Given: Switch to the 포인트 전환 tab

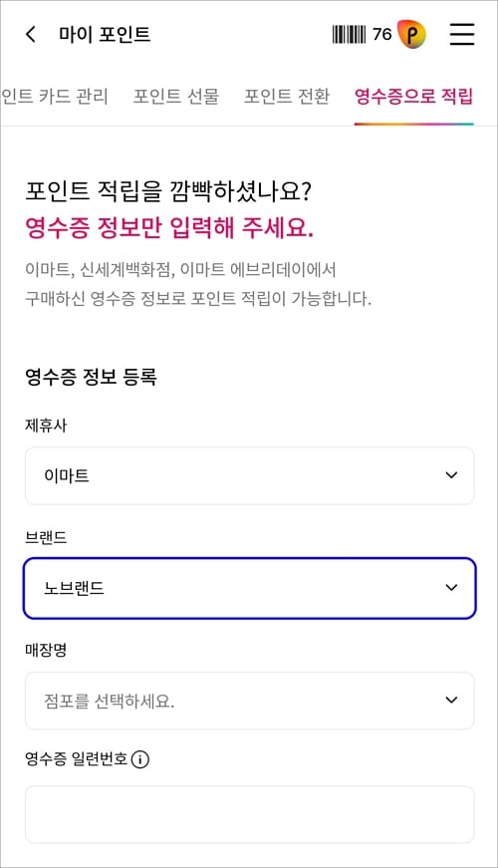Looking at the screenshot, I should click(287, 97).
